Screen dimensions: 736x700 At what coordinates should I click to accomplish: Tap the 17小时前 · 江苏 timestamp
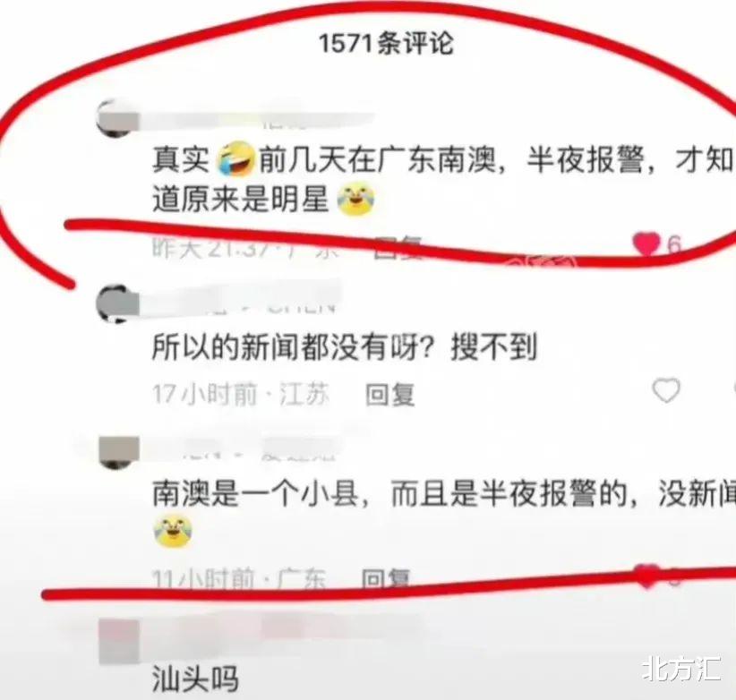click(x=240, y=394)
